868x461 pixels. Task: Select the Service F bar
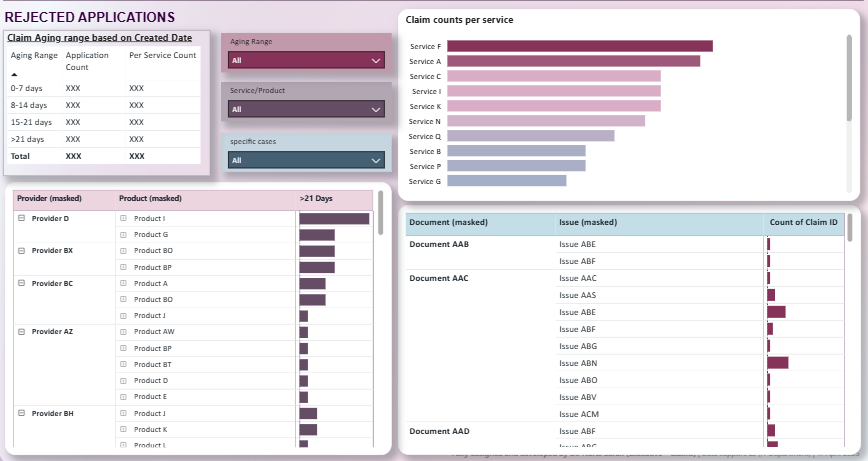click(x=580, y=46)
